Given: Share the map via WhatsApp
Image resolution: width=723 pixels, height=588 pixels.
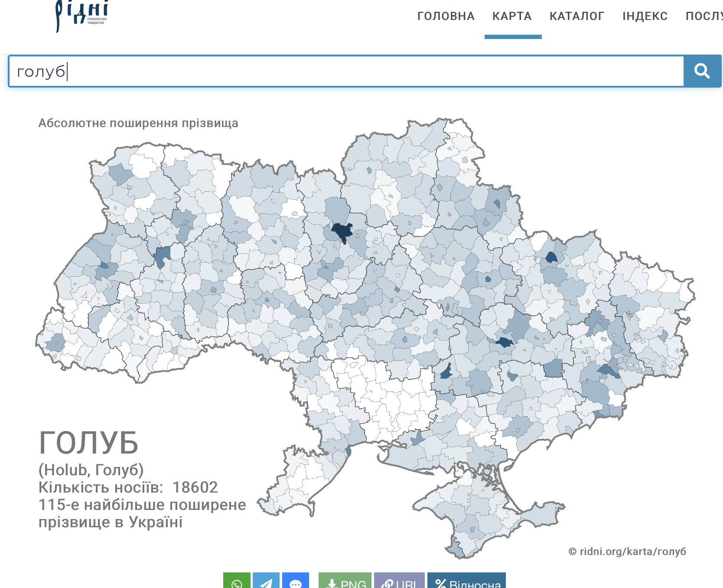Looking at the screenshot, I should tap(237, 581).
